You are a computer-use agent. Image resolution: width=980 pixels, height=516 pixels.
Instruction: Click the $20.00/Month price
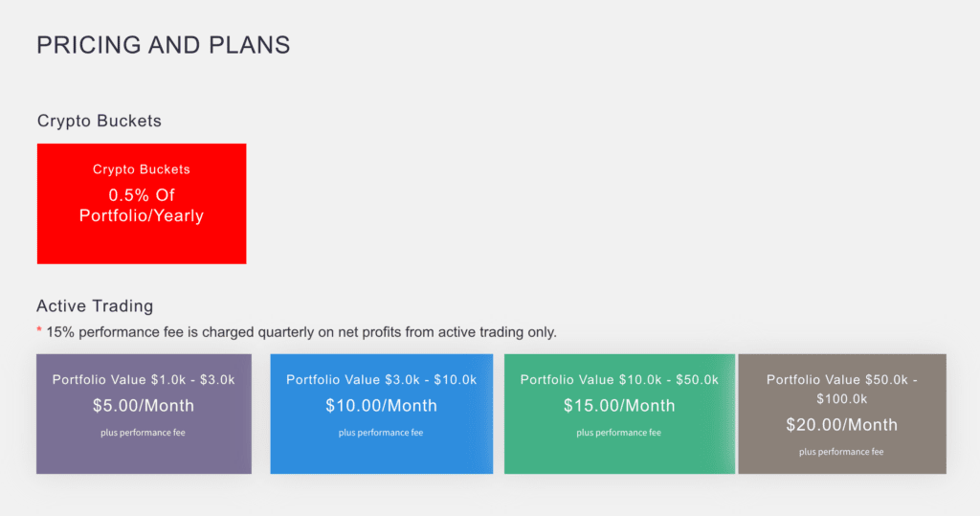(842, 424)
